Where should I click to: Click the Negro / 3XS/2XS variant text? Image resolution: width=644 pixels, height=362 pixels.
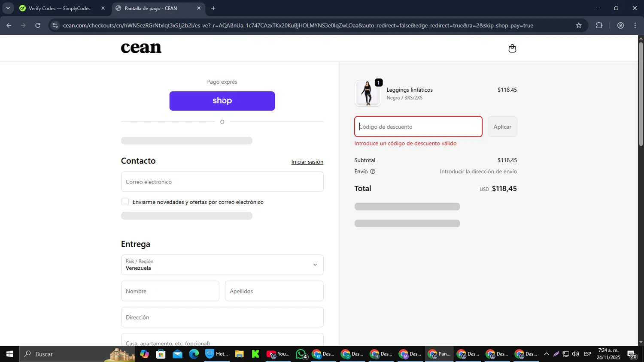click(x=404, y=98)
